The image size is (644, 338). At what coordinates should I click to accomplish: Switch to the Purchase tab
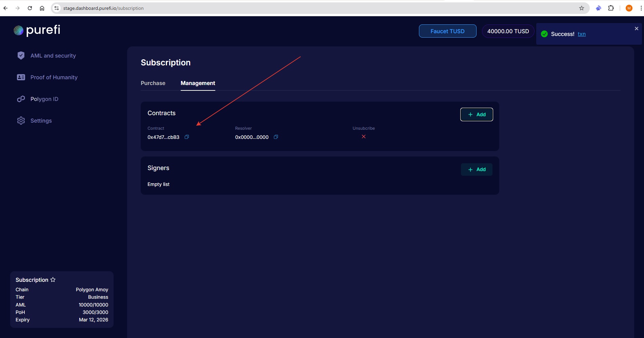pyautogui.click(x=153, y=83)
